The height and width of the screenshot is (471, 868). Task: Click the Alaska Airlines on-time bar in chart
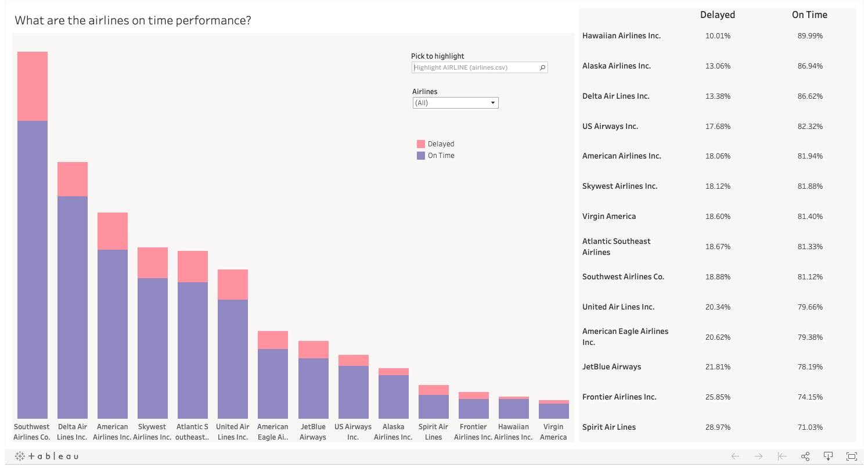[x=394, y=397]
